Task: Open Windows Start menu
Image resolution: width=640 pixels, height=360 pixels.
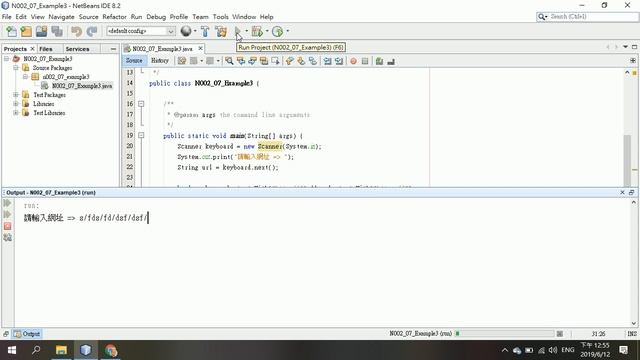Action: coord(11,350)
